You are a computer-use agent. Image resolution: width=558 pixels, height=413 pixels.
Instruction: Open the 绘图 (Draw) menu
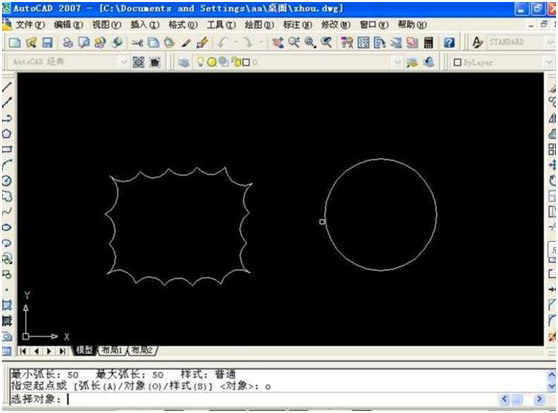(x=259, y=25)
